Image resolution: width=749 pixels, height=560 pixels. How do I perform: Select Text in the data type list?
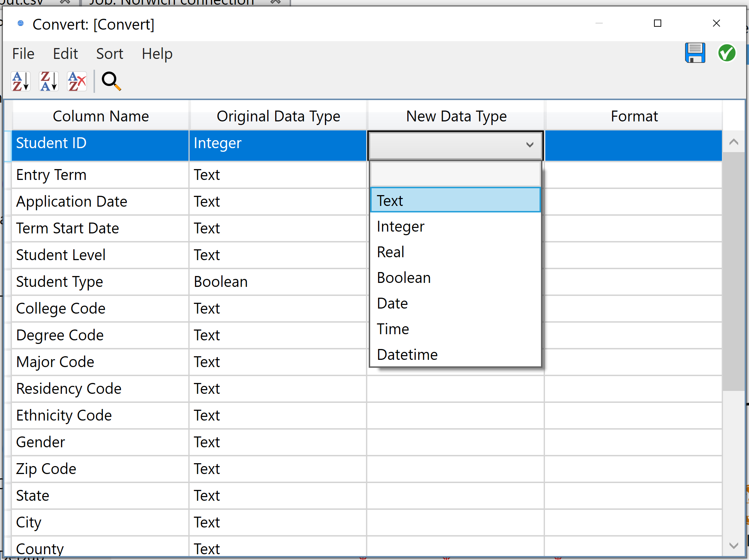pos(455,201)
